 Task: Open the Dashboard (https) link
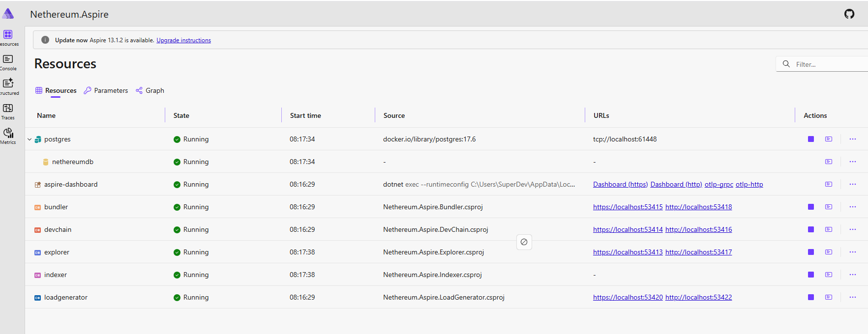click(620, 184)
